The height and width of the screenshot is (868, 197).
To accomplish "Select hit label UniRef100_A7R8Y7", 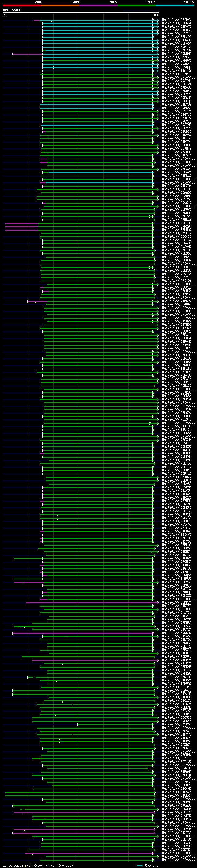I will tap(176, 91).
